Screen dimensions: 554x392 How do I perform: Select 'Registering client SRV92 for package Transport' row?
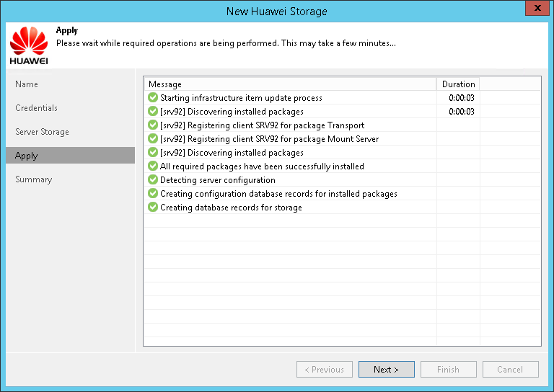(342, 125)
